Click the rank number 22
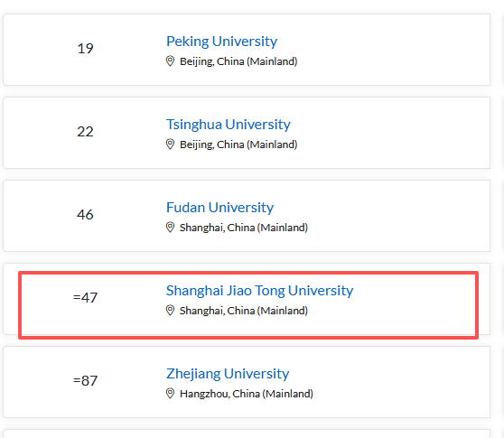Viewport: 504px width, 438px height. coord(85,132)
